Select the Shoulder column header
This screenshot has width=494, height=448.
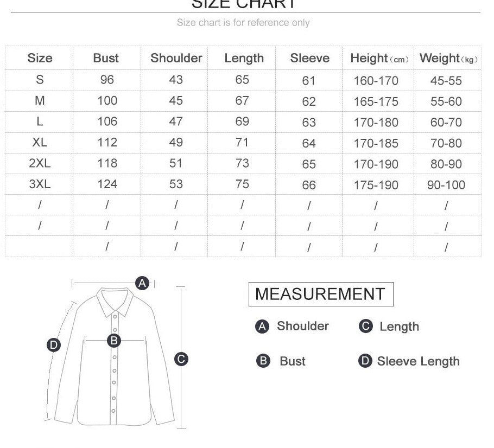(x=176, y=58)
